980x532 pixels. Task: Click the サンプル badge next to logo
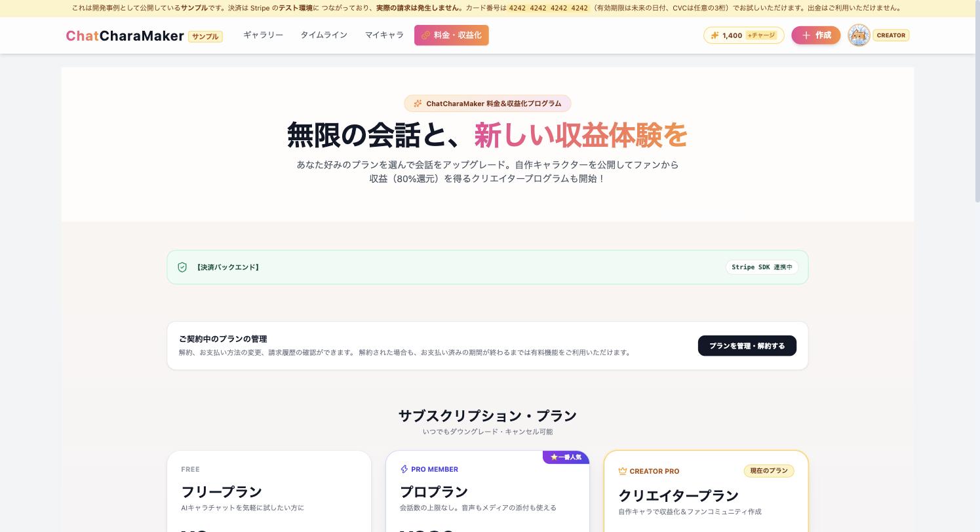pyautogui.click(x=205, y=37)
